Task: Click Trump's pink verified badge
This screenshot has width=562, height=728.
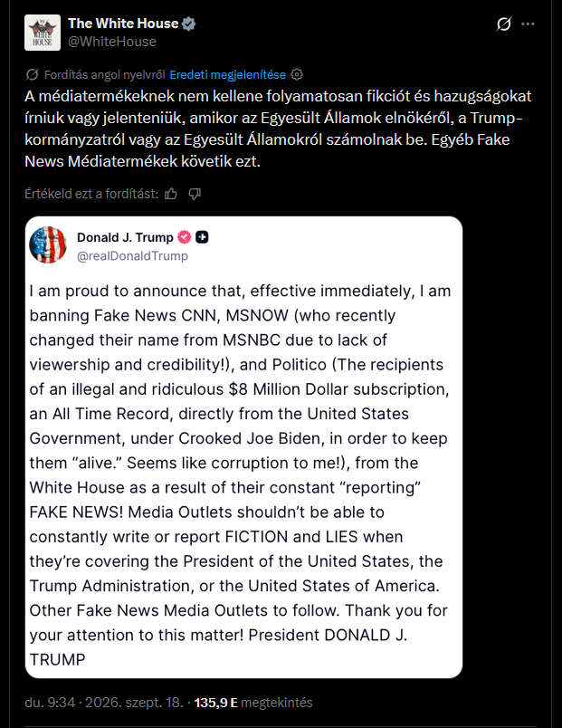Action: click(185, 237)
